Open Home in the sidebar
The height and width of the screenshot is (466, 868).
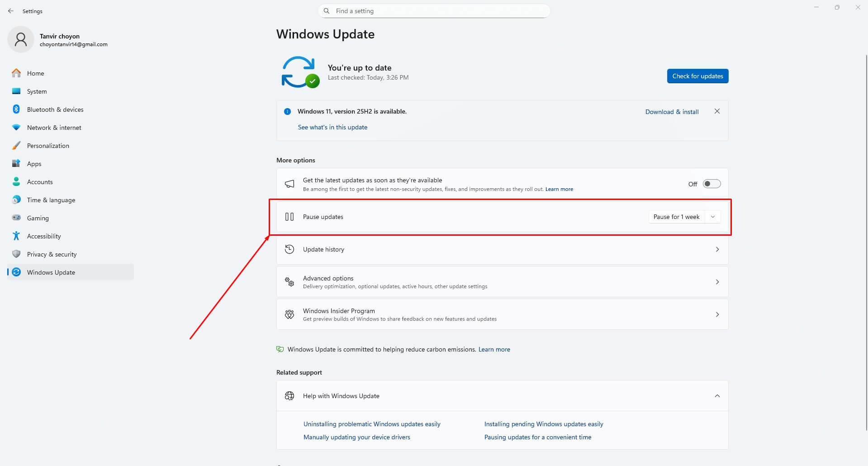(x=71, y=73)
